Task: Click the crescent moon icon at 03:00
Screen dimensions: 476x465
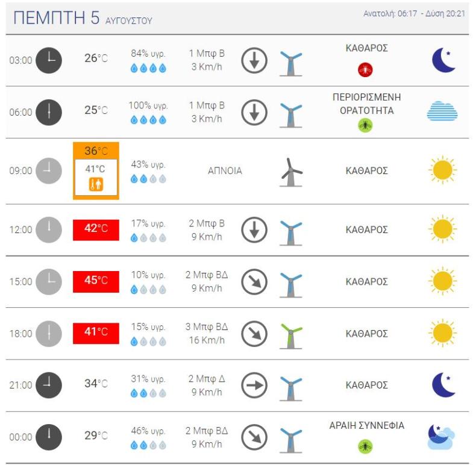Action: tap(443, 60)
